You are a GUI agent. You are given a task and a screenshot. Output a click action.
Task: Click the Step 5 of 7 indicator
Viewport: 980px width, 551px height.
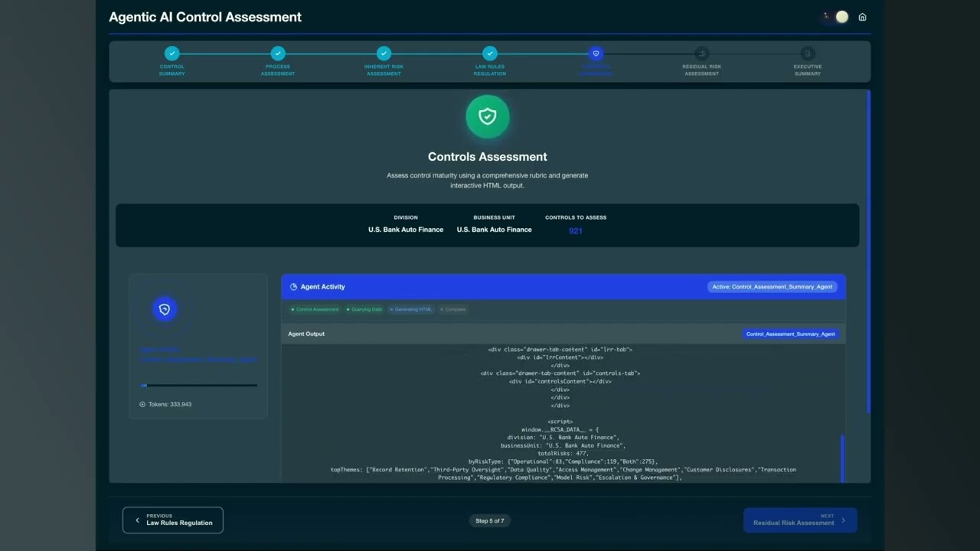(490, 520)
